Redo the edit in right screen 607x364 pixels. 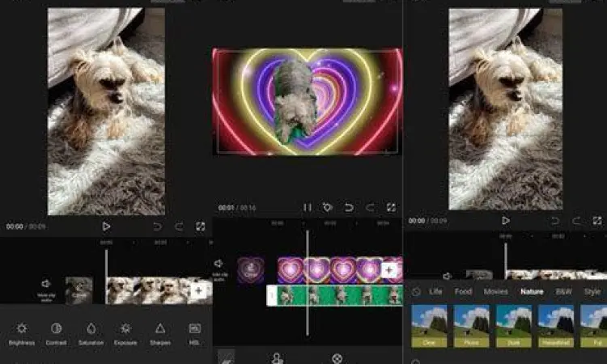tap(576, 221)
